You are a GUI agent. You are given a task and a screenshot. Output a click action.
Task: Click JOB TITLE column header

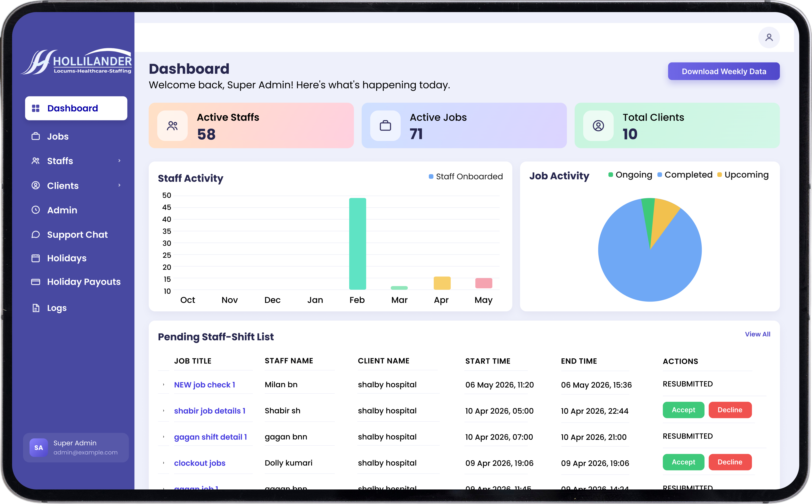coord(193,361)
